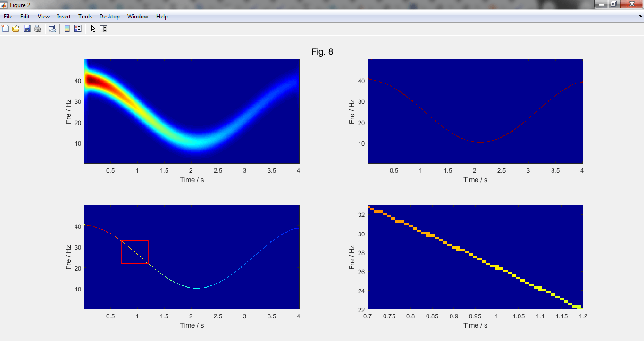Click the dock figure arrow at menu bar right
This screenshot has height=341, width=644.
click(640, 17)
